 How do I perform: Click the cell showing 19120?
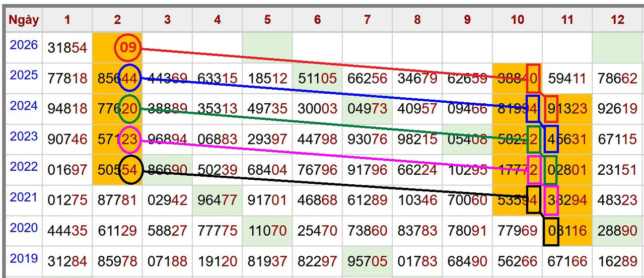(217, 261)
